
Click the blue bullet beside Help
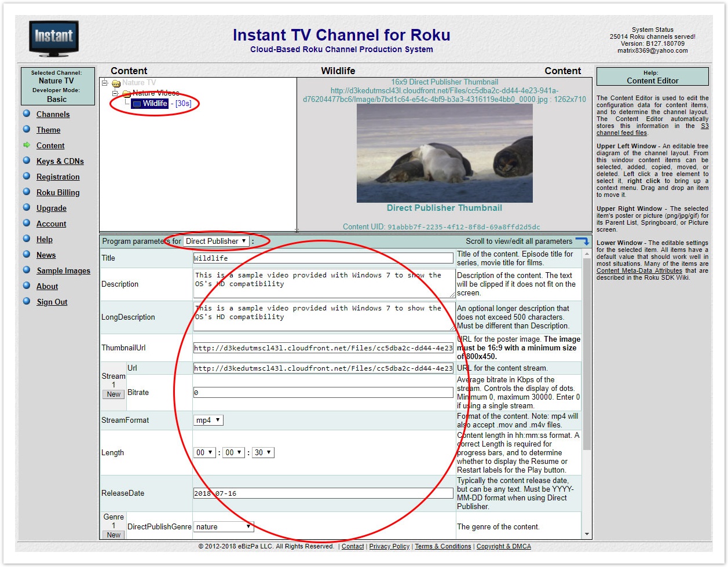coord(27,239)
